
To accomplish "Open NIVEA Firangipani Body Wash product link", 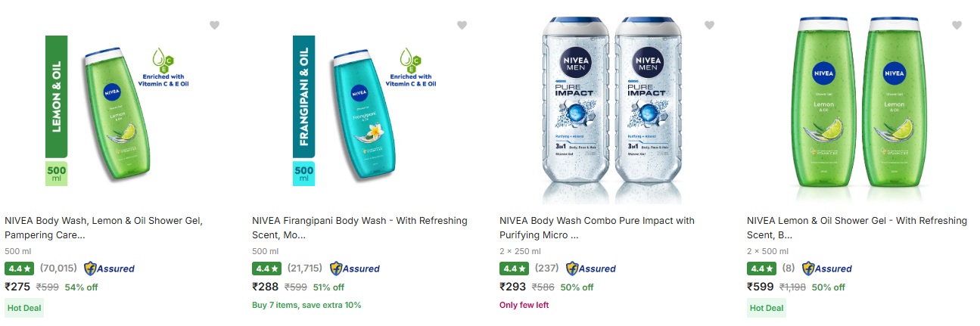I will click(359, 228).
